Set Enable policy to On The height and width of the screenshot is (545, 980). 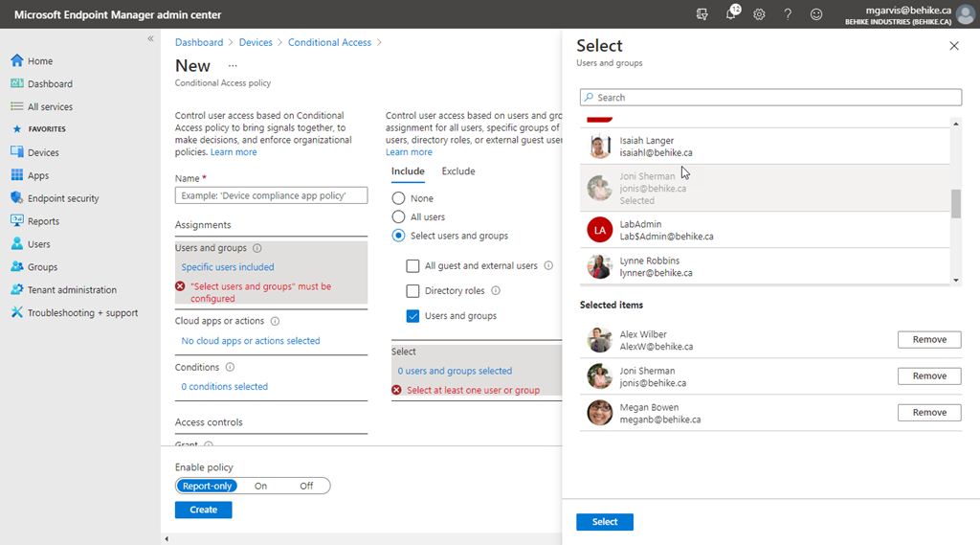coord(260,486)
